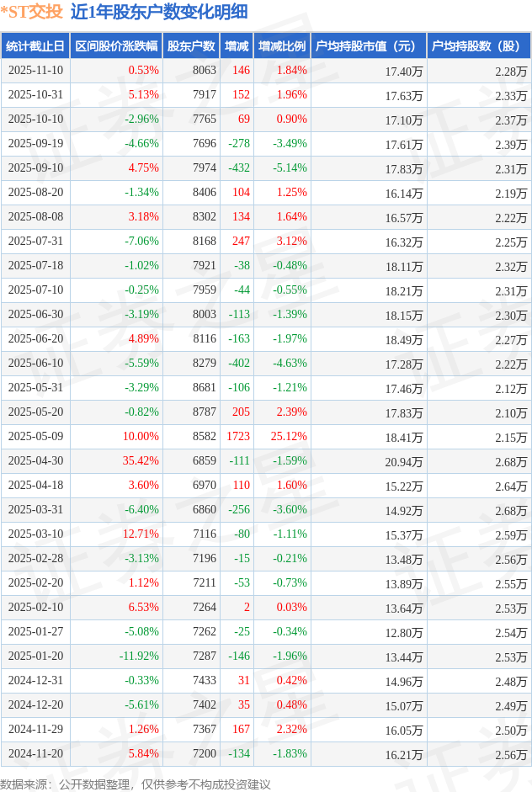Click the 区间股价涨跌幅 column header
Screen dimensions: 532x792
pyautogui.click(x=115, y=46)
